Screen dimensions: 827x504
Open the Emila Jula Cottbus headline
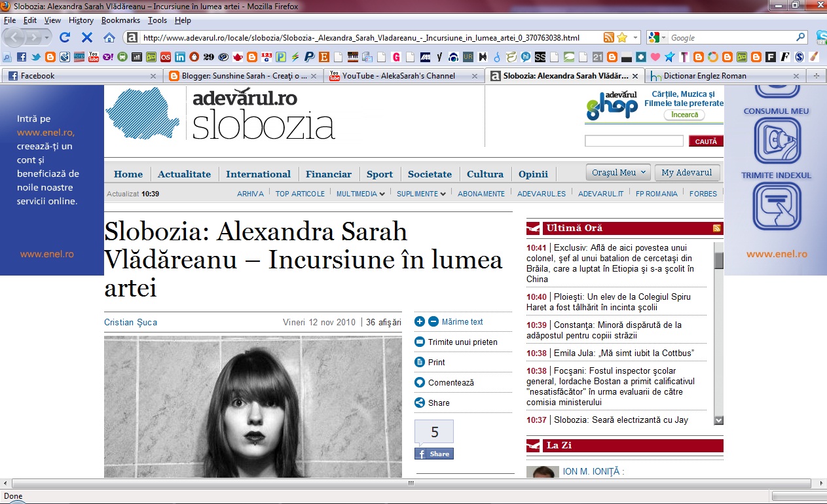(x=624, y=353)
